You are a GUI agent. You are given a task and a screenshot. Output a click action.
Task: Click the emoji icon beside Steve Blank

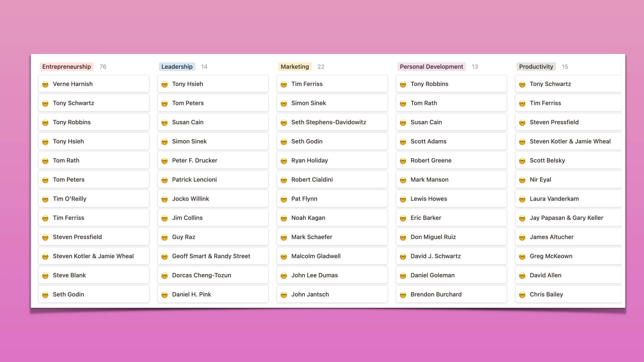pos(45,276)
